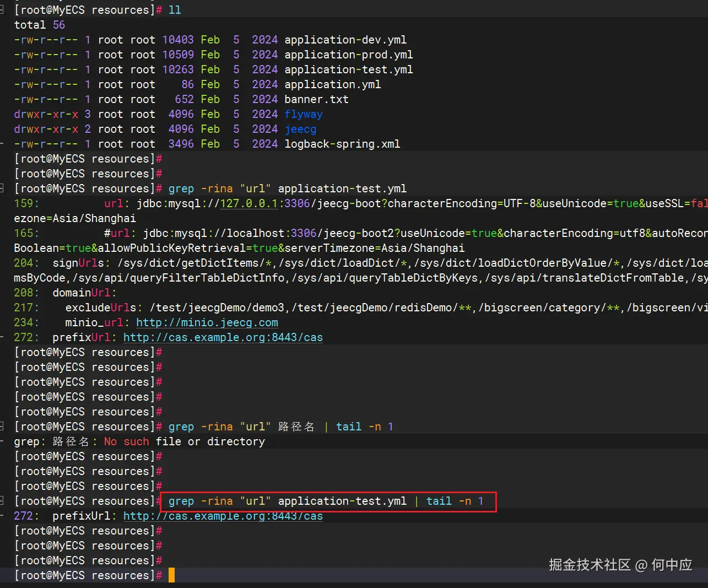Click file size 3496 in the listing
This screenshot has height=588, width=708.
(181, 144)
